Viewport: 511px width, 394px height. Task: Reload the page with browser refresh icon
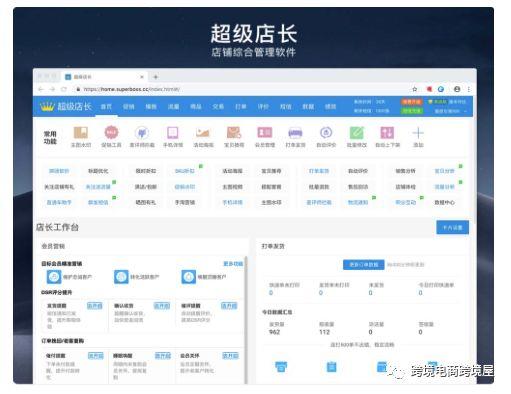pos(64,89)
